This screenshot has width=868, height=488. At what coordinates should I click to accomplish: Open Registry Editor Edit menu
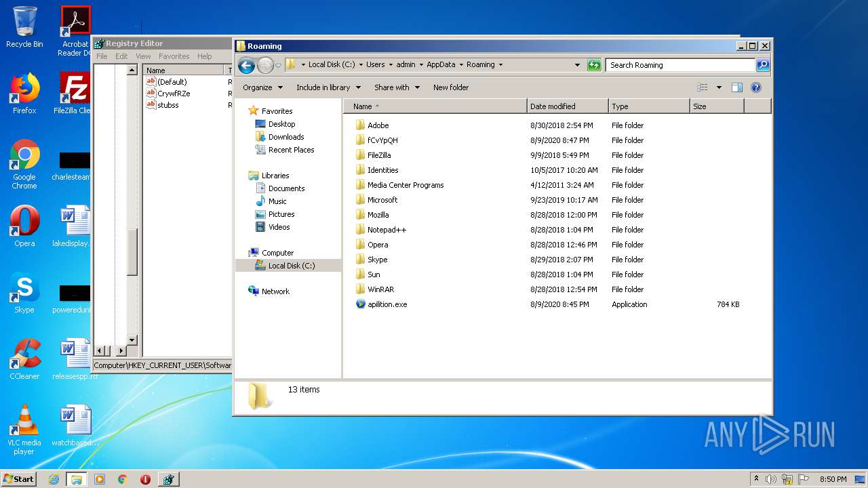[121, 56]
